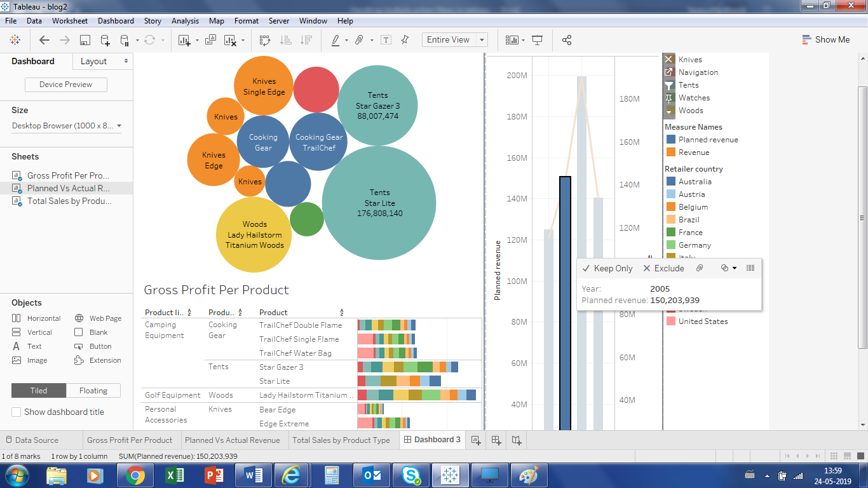Open the Entire View fit dropdown
The image size is (868, 488).
(x=481, y=39)
